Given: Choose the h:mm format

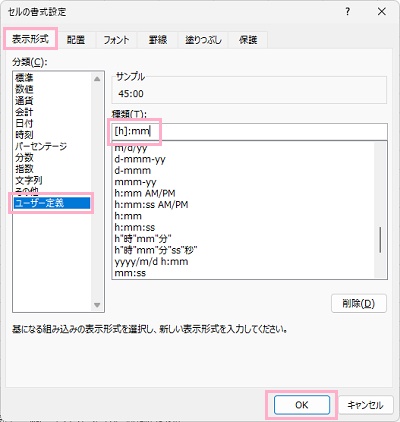Looking at the screenshot, I should [243, 216].
